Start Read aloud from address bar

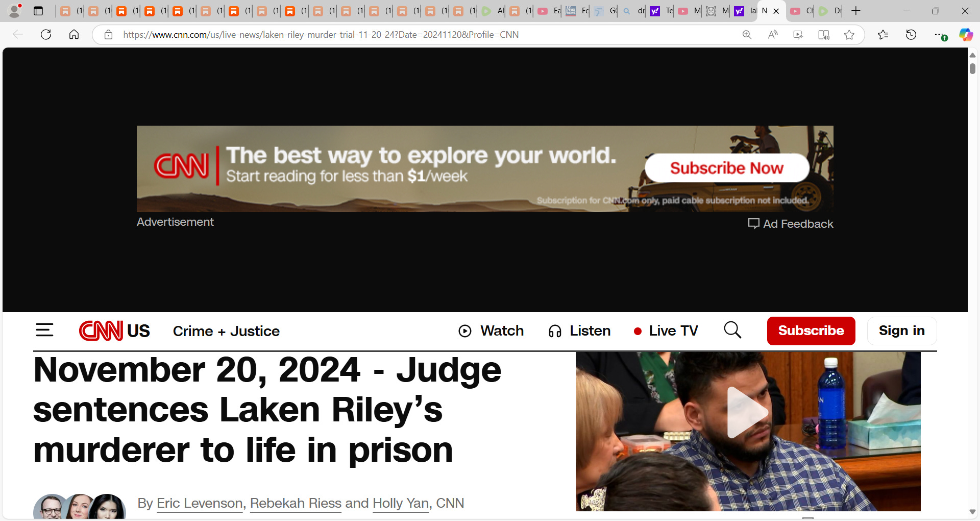773,34
